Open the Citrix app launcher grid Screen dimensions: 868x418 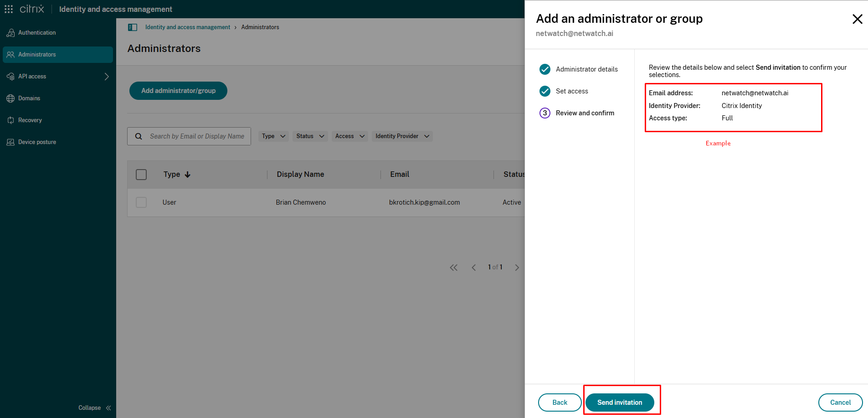pyautogui.click(x=8, y=9)
